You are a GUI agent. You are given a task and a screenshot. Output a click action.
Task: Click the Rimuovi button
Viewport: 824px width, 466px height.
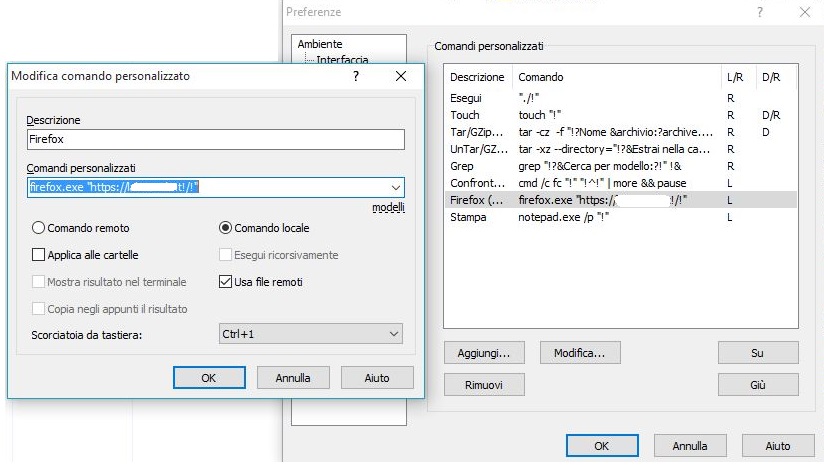pos(483,385)
